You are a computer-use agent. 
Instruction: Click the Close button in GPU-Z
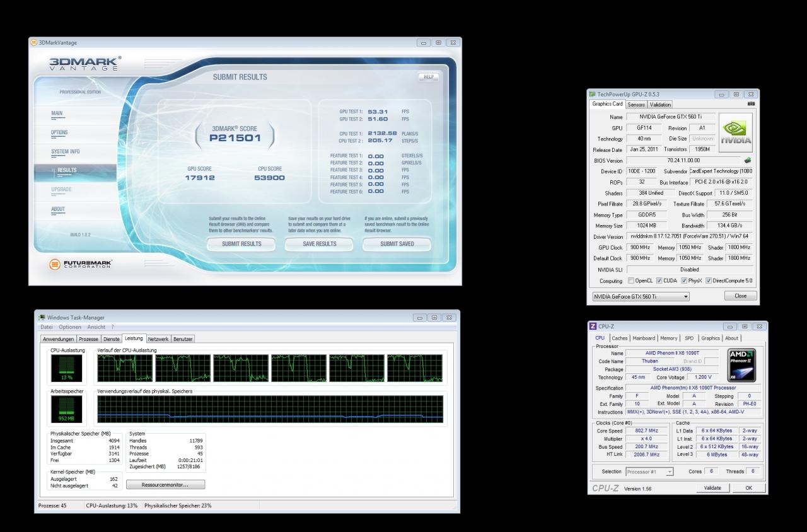click(741, 296)
